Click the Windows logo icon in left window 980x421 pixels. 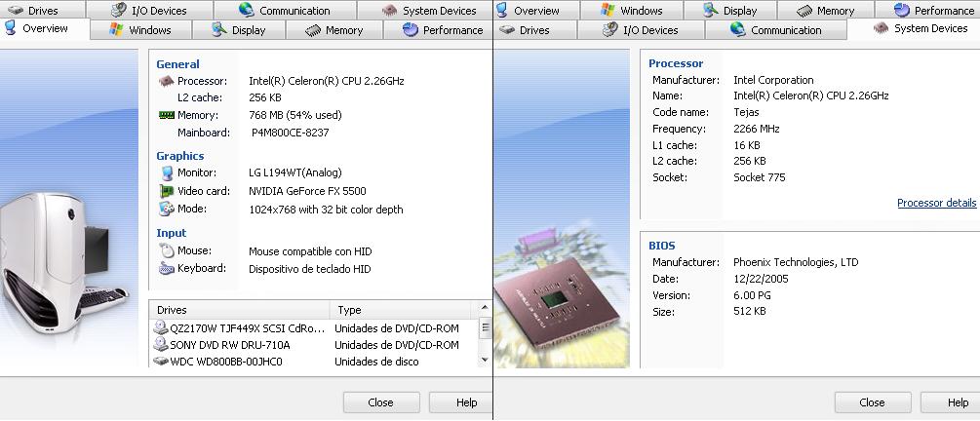[x=116, y=29]
